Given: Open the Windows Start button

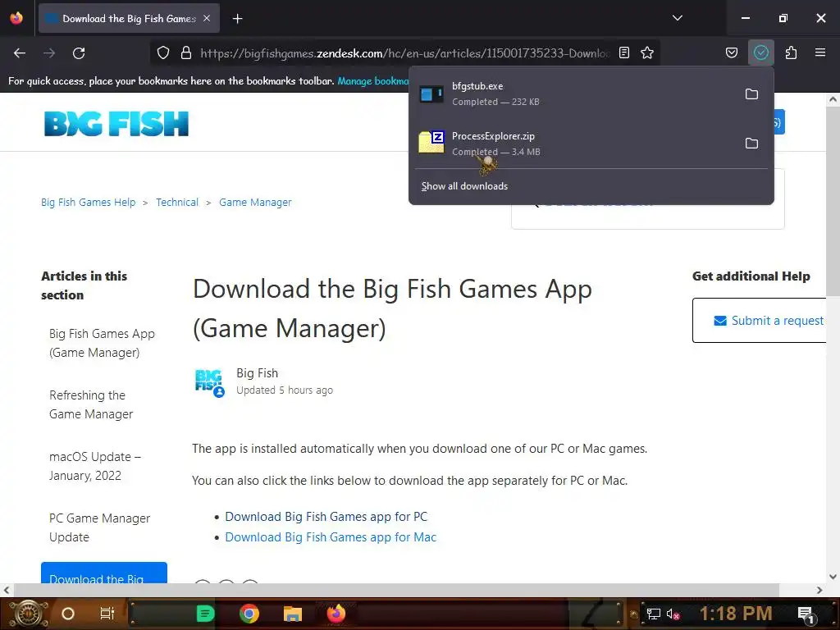Looking at the screenshot, I should click(28, 614).
